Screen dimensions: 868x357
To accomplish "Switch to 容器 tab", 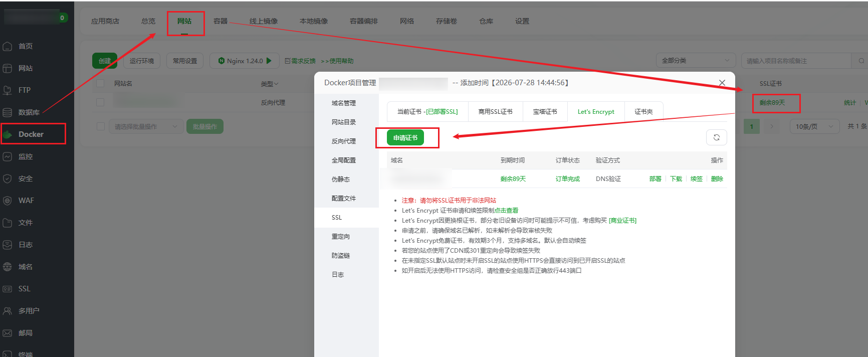I will (221, 21).
